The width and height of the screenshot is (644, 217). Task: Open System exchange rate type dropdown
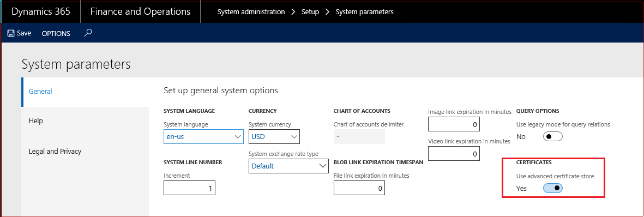[288, 166]
